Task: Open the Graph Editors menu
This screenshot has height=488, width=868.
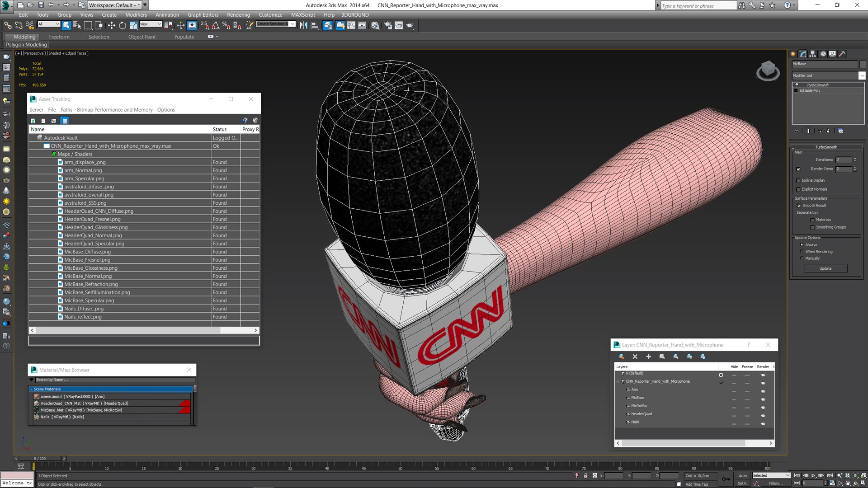Action: [203, 14]
